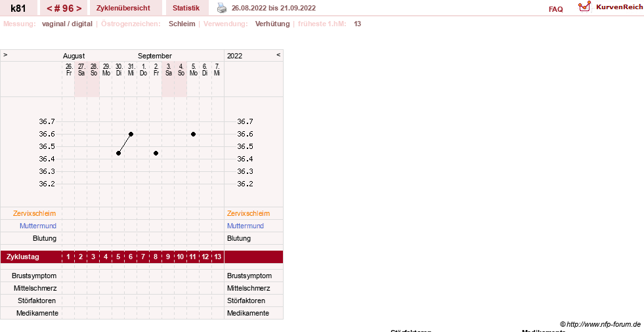
Task: Click the right blue Muttermund label
Action: [x=246, y=226]
